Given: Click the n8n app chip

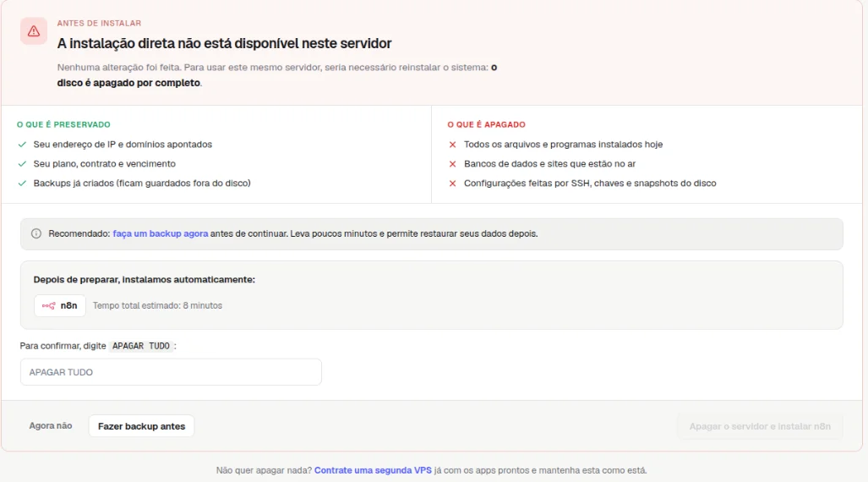Looking at the screenshot, I should [60, 306].
